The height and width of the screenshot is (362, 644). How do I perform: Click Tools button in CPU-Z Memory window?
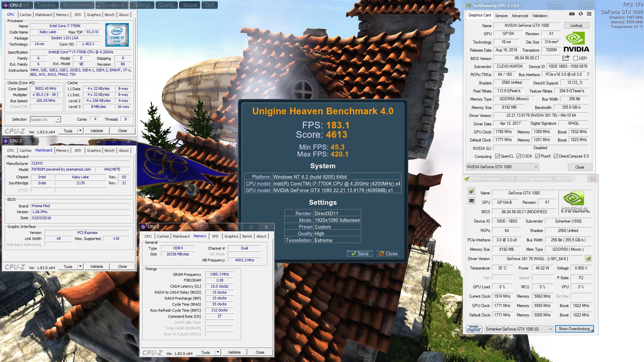pos(206,352)
